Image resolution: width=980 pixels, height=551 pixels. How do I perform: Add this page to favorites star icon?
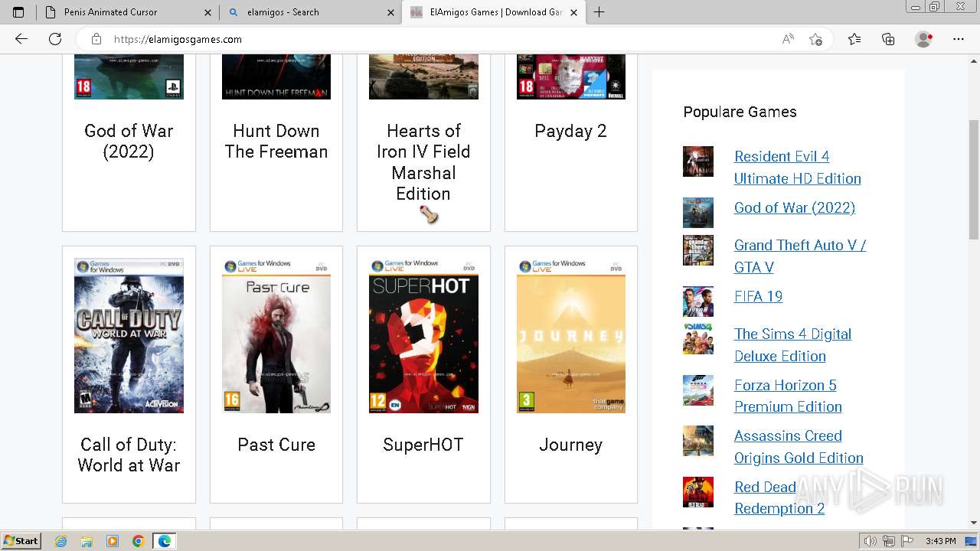tap(816, 39)
